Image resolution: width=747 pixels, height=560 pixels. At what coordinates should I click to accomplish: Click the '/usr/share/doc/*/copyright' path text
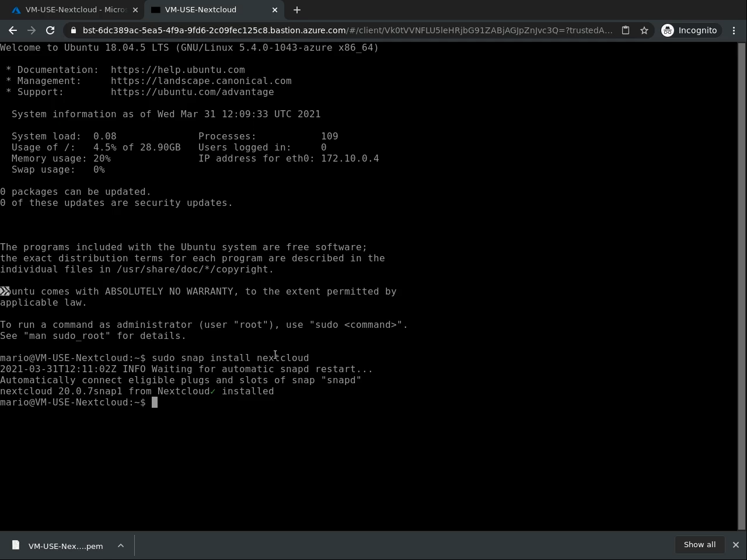[x=193, y=269]
